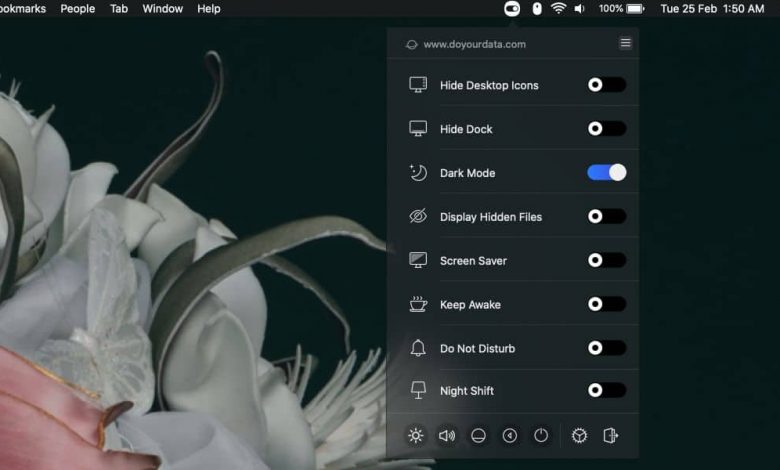Click the moon icon beside Dark Mode
780x470 pixels.
click(418, 173)
